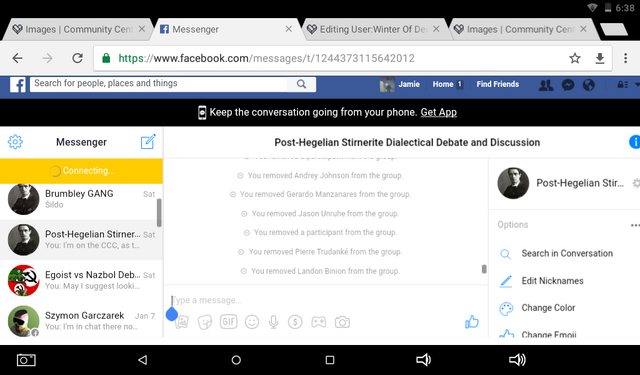Viewport: 640px width, 375px height.
Task: Choose a sticker icon
Action: point(205,322)
